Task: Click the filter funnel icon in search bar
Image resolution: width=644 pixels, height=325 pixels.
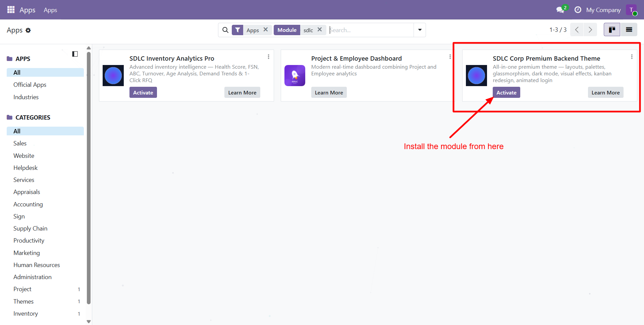Action: [x=238, y=30]
